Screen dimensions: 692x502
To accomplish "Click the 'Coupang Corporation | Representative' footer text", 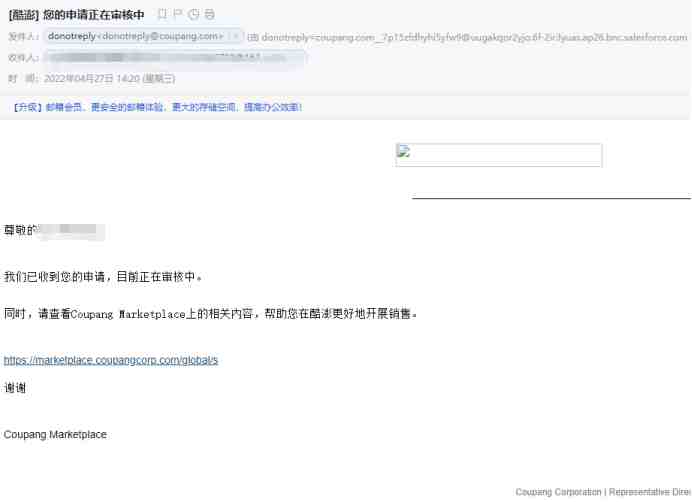I will coord(603,492).
